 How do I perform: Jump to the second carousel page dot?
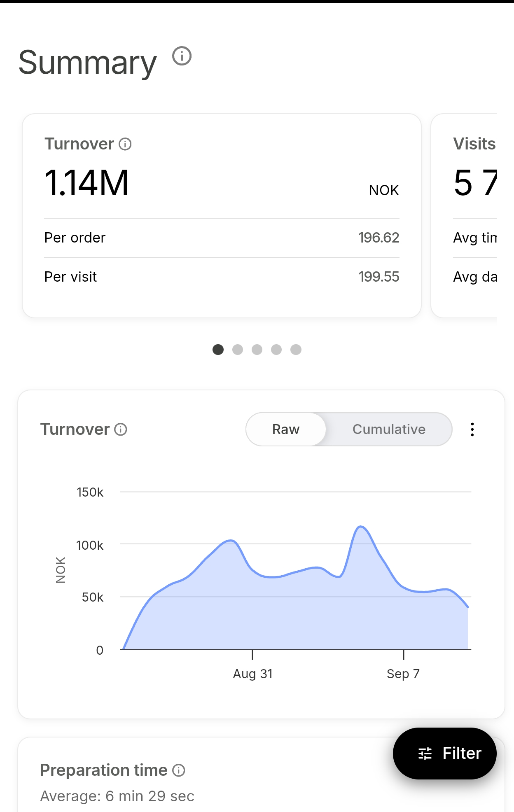coord(238,350)
